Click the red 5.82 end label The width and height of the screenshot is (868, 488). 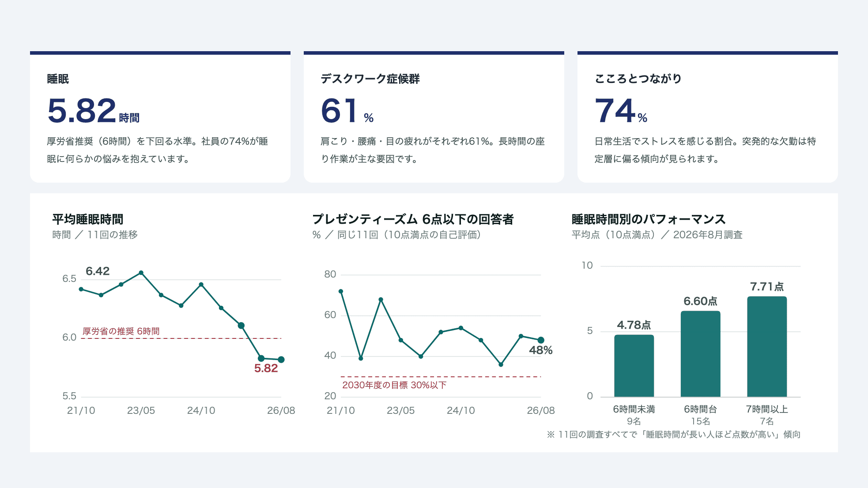266,368
